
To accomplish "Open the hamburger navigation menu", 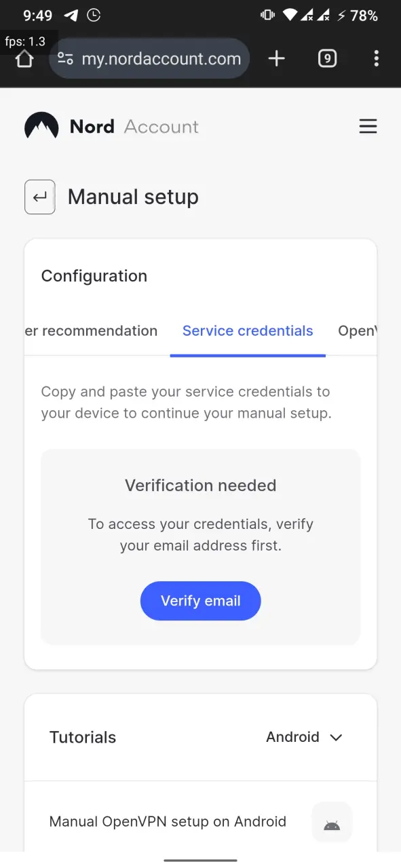I will tap(368, 127).
